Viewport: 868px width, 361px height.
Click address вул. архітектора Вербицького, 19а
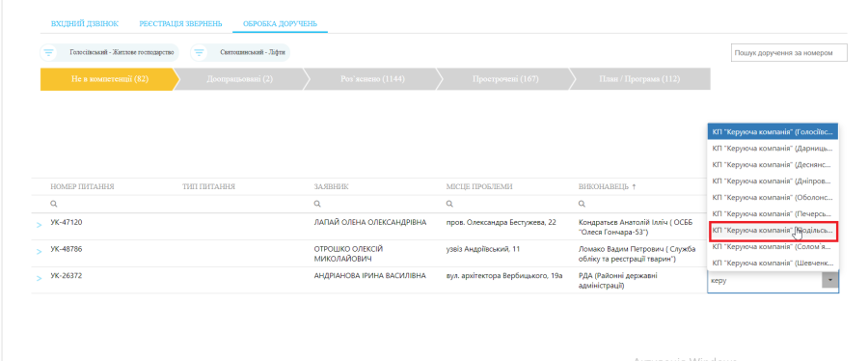pos(504,276)
